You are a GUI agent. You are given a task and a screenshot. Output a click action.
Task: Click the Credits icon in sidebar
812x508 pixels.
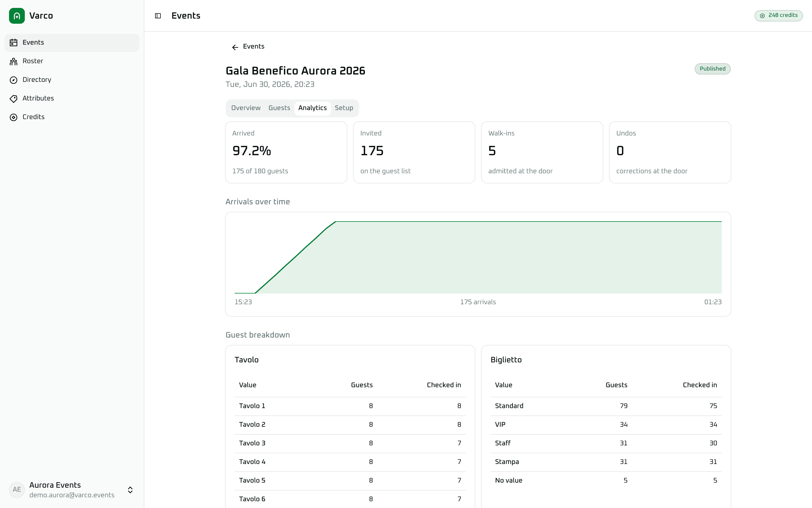pos(14,117)
